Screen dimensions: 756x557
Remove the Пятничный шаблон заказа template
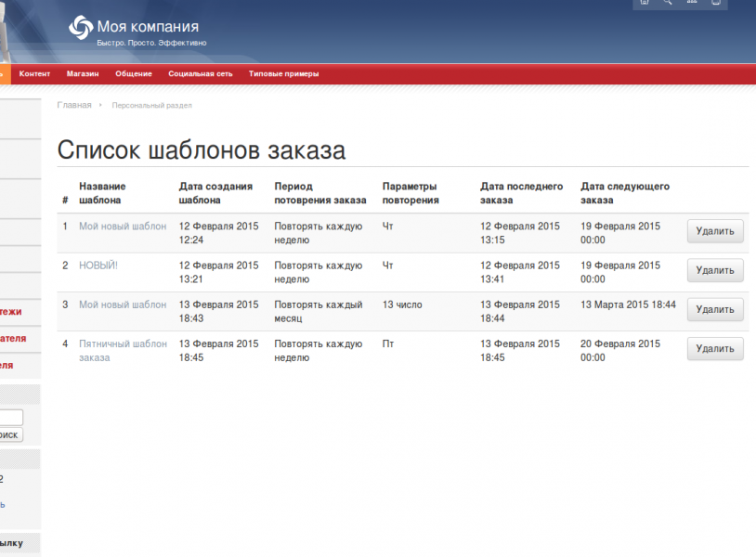(x=715, y=349)
